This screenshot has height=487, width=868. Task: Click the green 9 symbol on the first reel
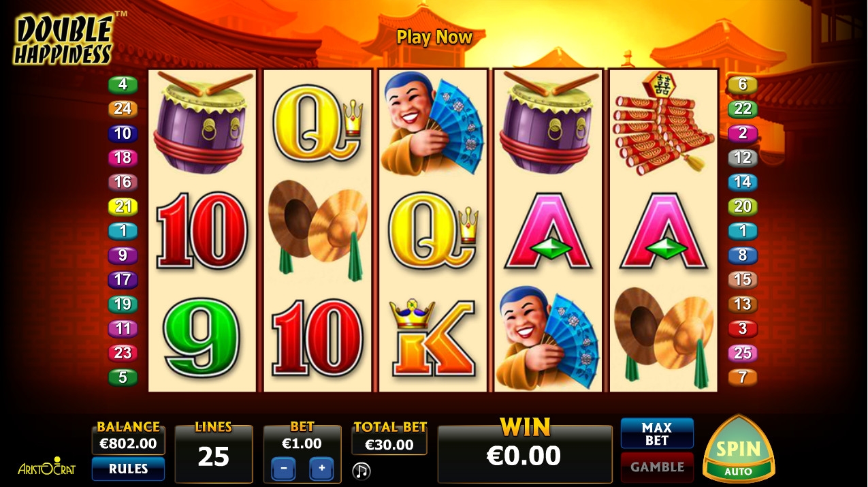point(202,339)
